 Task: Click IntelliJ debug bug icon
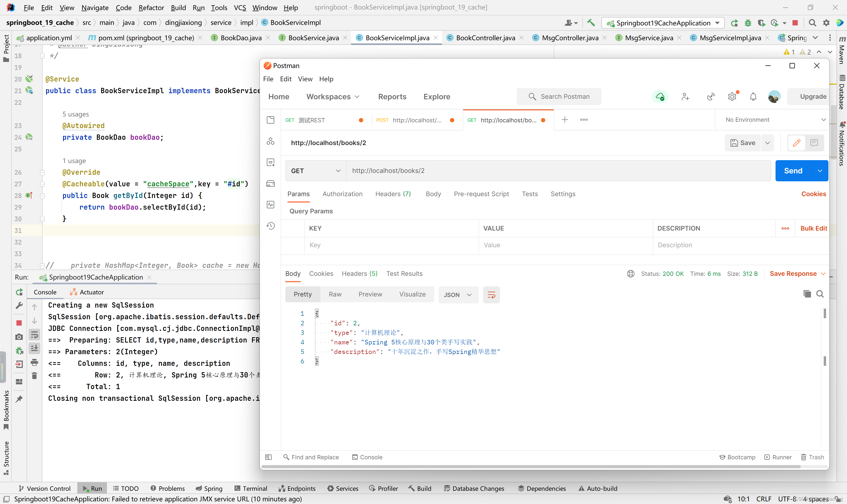pyautogui.click(x=747, y=23)
